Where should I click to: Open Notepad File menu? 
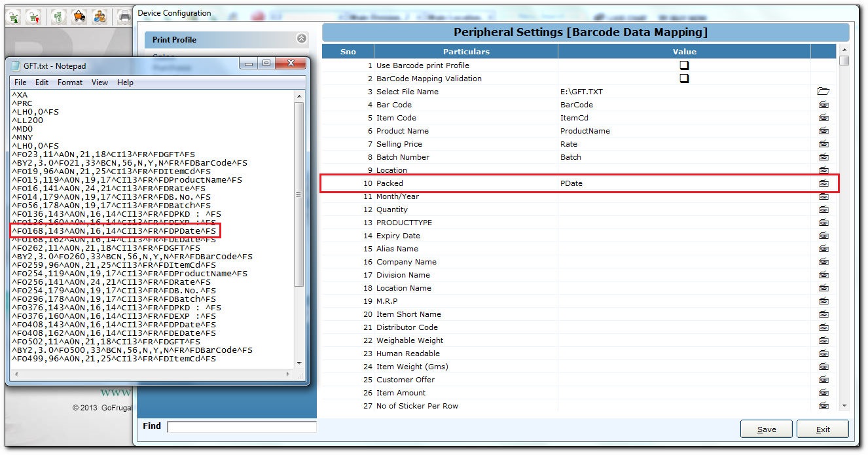(x=20, y=82)
